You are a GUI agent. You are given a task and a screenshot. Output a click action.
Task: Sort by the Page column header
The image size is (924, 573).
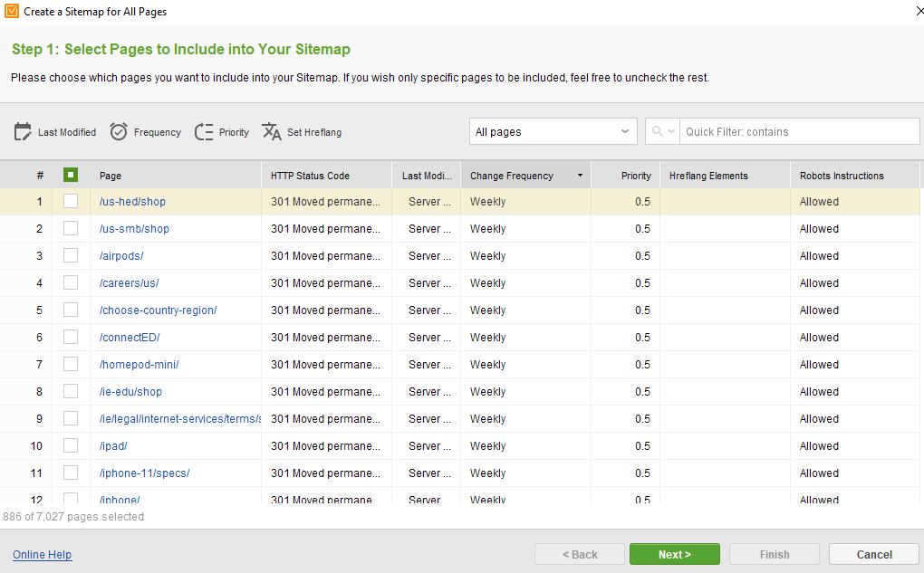pos(175,176)
